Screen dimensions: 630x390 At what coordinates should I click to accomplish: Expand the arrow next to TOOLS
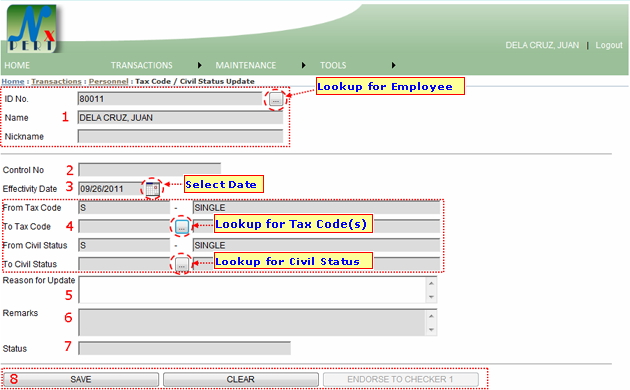point(394,65)
